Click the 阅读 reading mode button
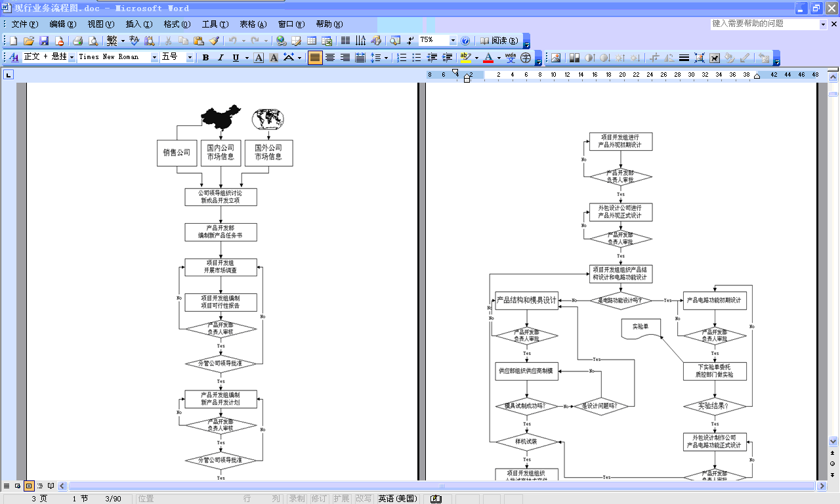Image resolution: width=840 pixels, height=504 pixels. click(499, 41)
